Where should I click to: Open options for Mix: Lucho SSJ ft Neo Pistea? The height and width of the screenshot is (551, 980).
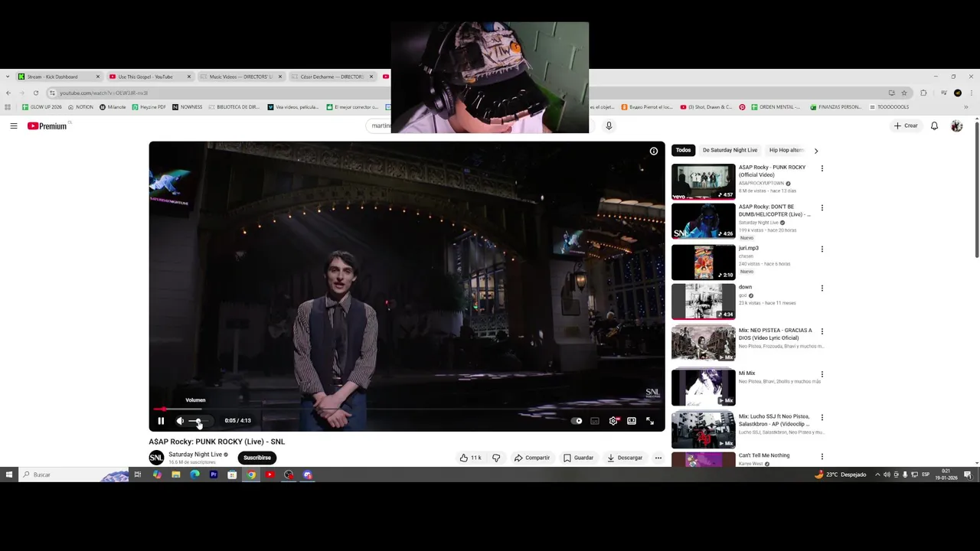click(822, 418)
